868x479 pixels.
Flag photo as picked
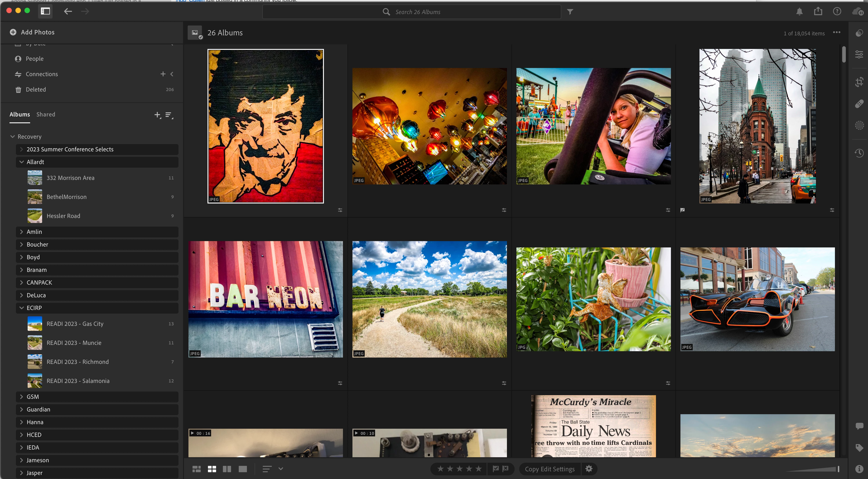[496, 469]
